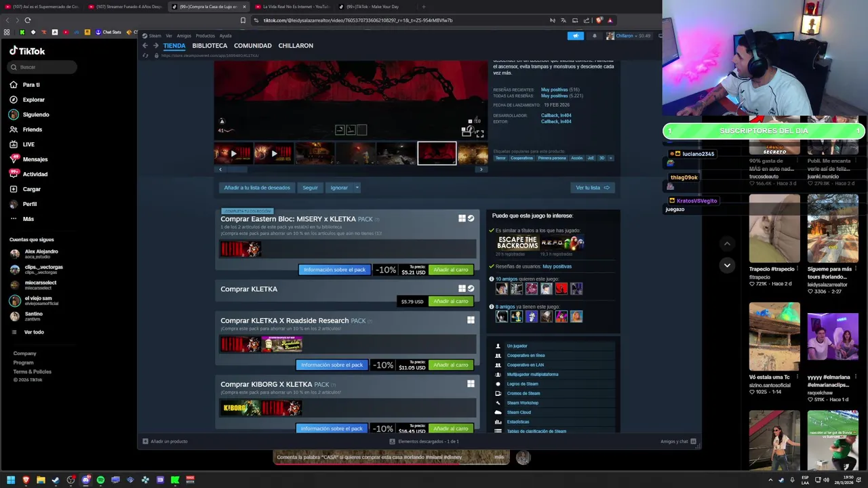Click the Steam Workshop feature link
The width and height of the screenshot is (868, 488).
[522, 403]
